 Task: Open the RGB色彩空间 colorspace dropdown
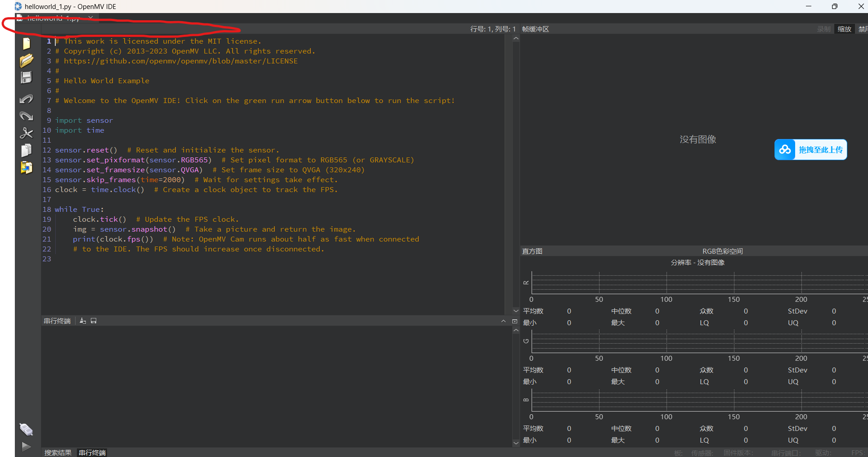point(723,251)
